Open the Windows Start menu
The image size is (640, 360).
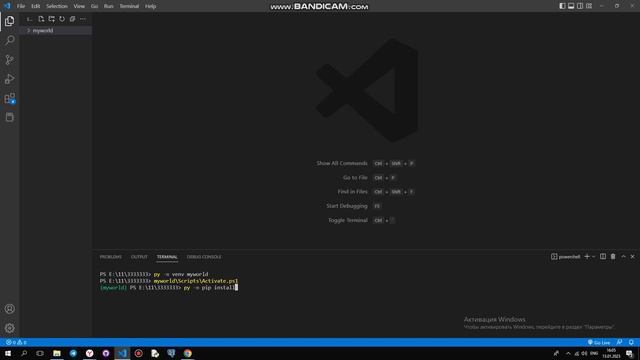[x=8, y=353]
